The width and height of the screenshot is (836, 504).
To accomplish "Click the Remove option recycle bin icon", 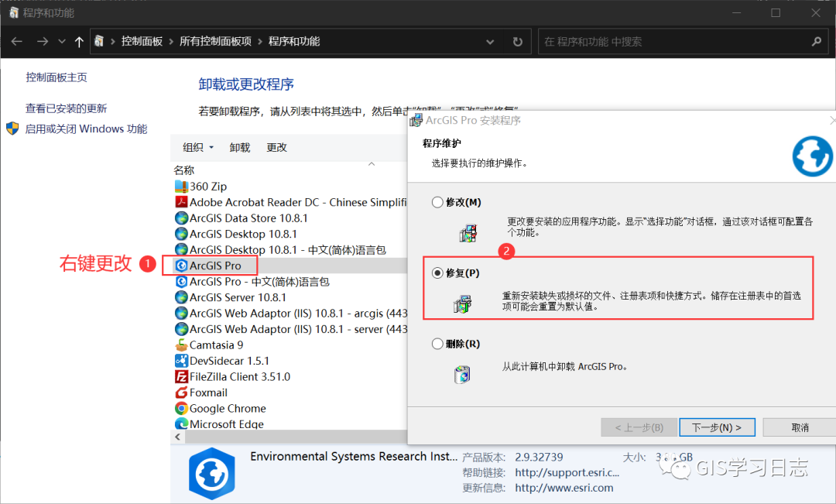I will click(x=462, y=375).
